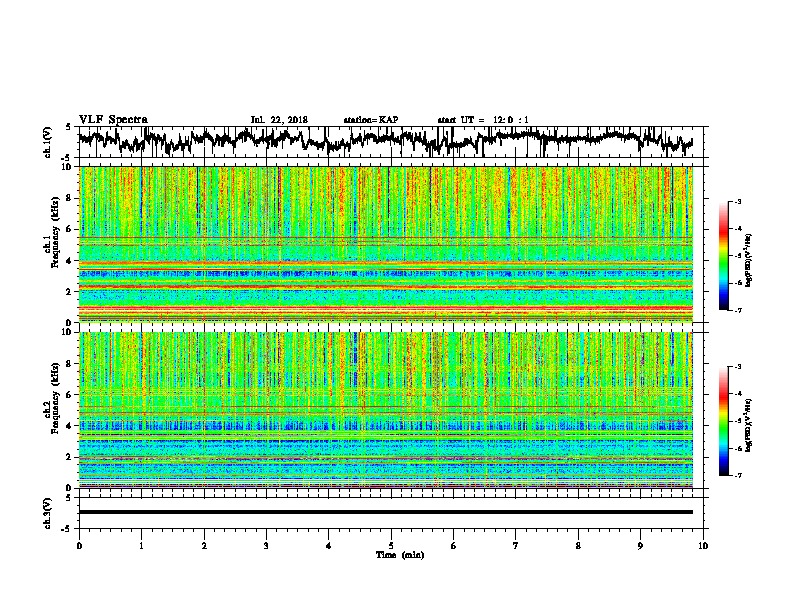Image resolution: width=792 pixels, height=612 pixels.
Task: Click inside the ch.1 spectrogram panel
Action: coord(386,244)
